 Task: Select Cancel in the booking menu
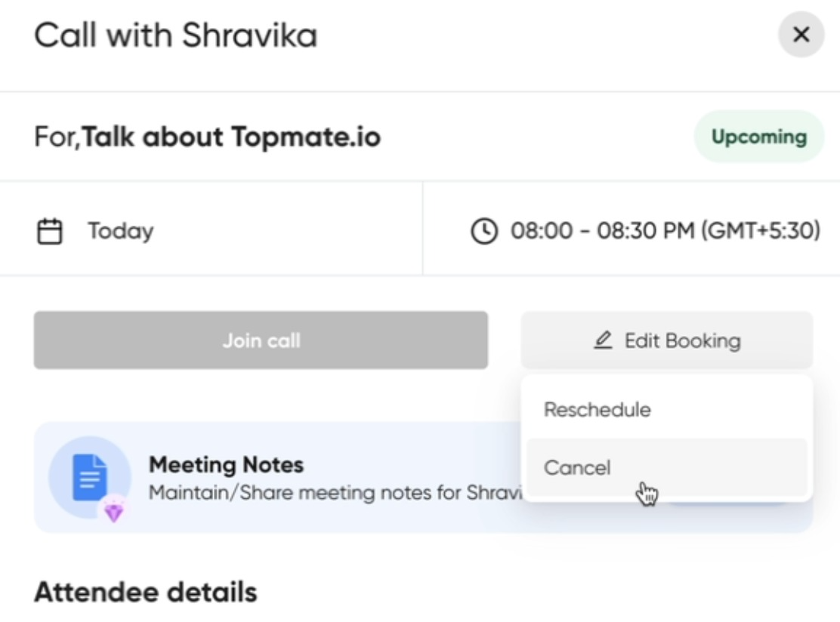[667, 467]
